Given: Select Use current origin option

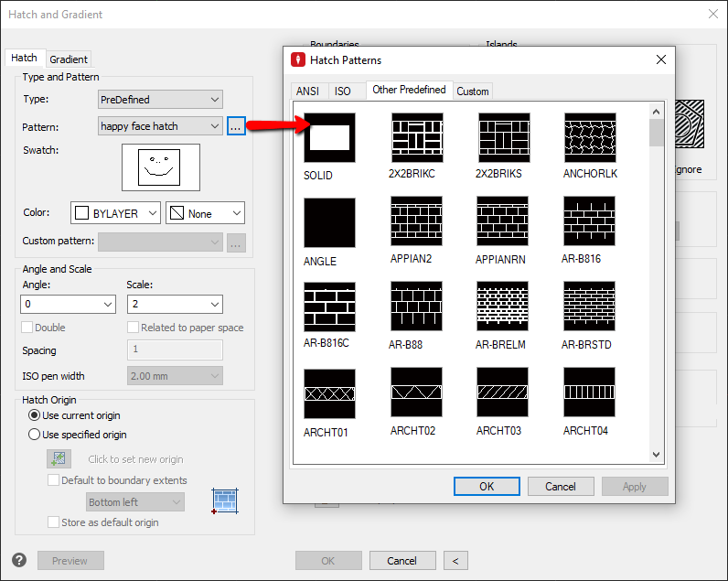Looking at the screenshot, I should 35,415.
